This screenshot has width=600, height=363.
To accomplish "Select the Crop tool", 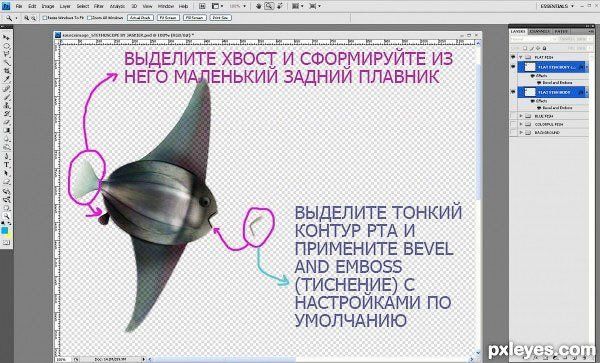I will pos(7,71).
